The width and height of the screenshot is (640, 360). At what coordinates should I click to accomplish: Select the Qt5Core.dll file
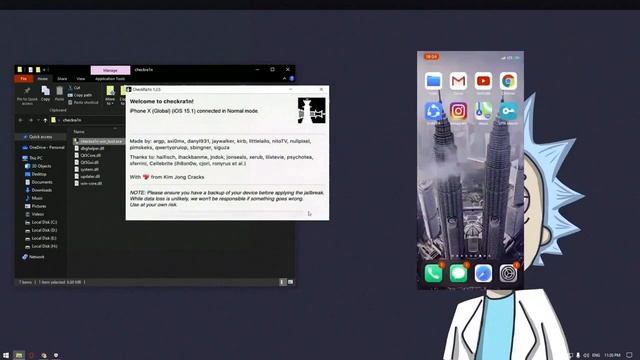[87, 155]
